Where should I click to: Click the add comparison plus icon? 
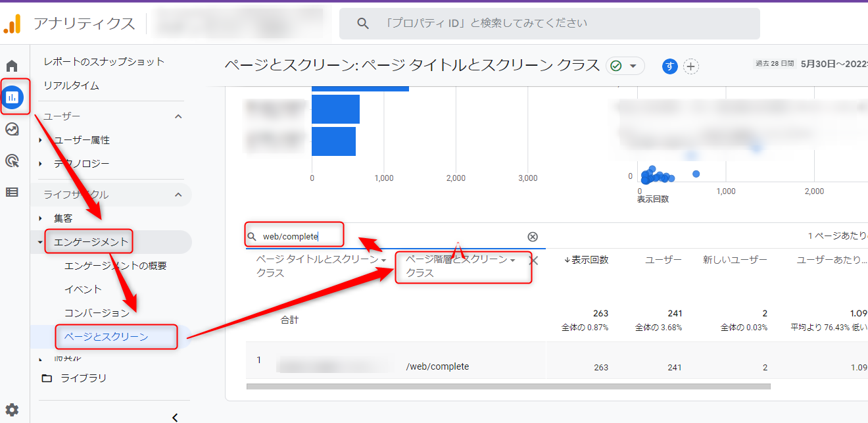[x=690, y=66]
